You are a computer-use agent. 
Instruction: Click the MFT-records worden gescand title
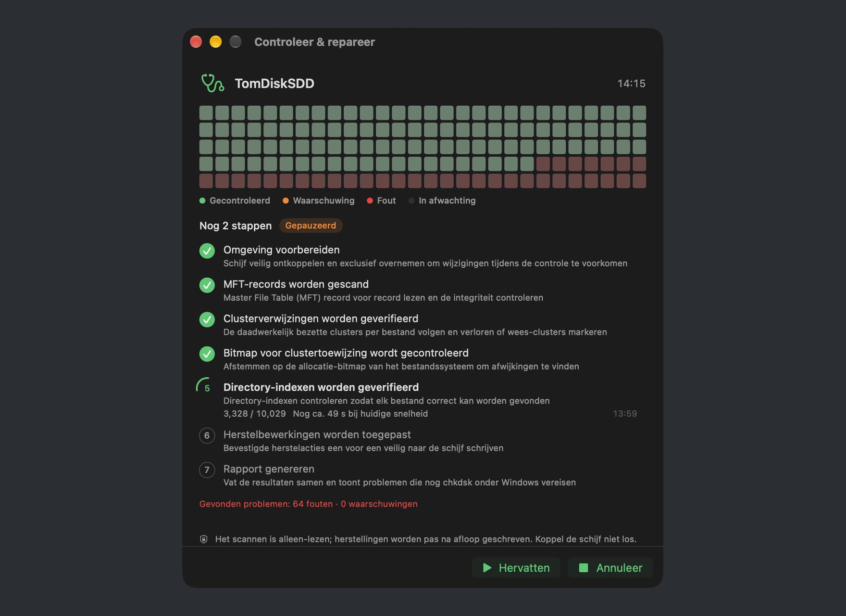296,284
